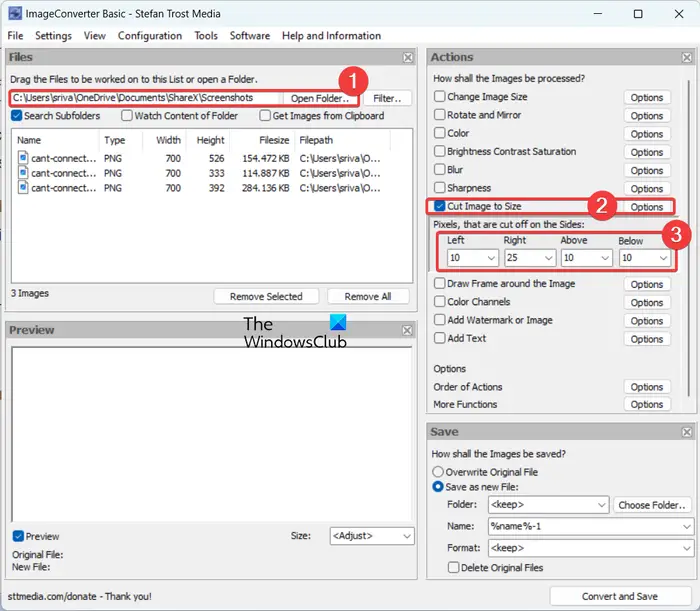This screenshot has width=700, height=611.
Task: Enable the Add Text action
Action: [440, 338]
